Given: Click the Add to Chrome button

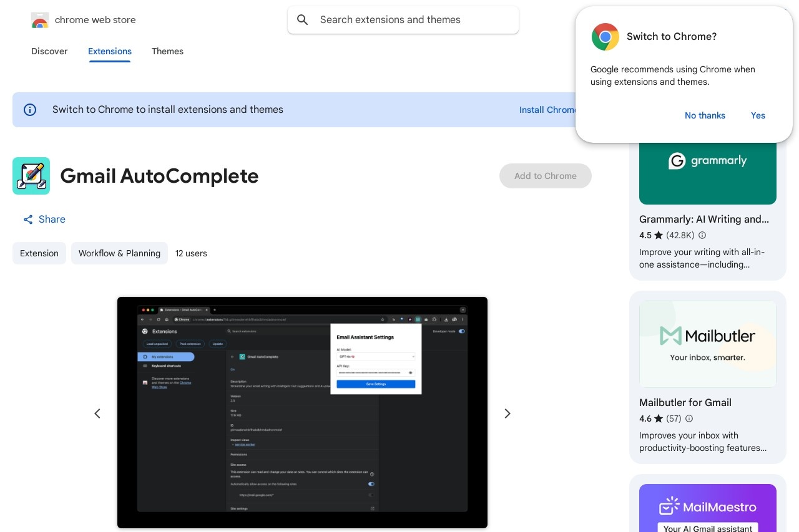Looking at the screenshot, I should (546, 176).
